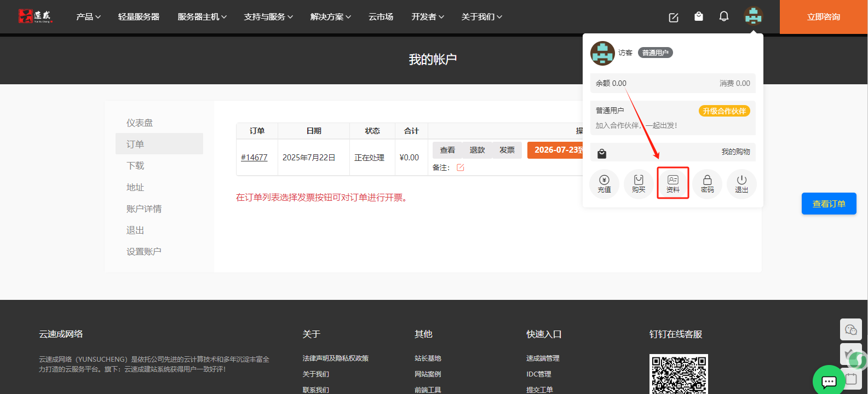868x394 pixels.
Task: Edit order remark via 备注 pencil icon
Action: click(461, 167)
